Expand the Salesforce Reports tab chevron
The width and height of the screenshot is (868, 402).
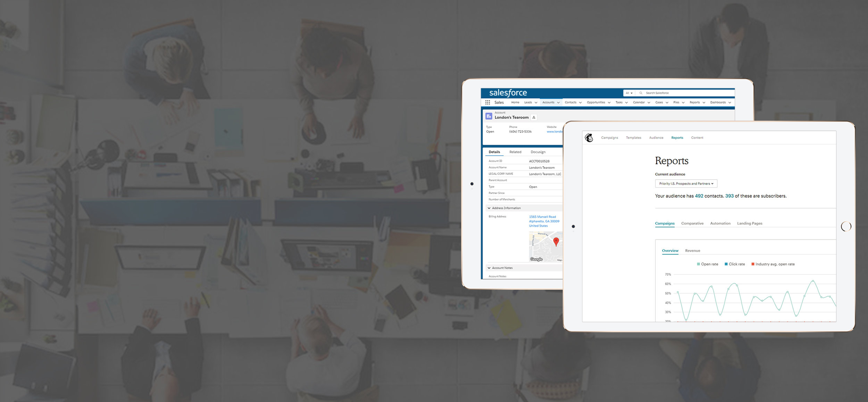(704, 102)
